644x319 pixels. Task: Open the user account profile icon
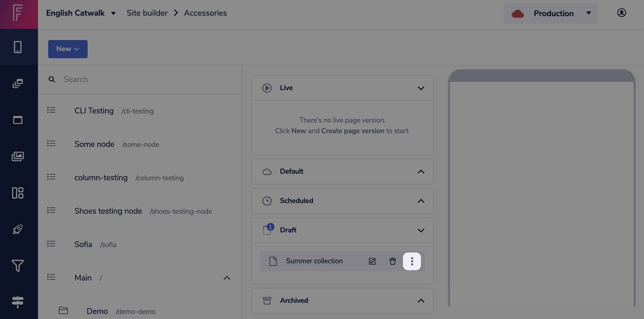point(621,13)
